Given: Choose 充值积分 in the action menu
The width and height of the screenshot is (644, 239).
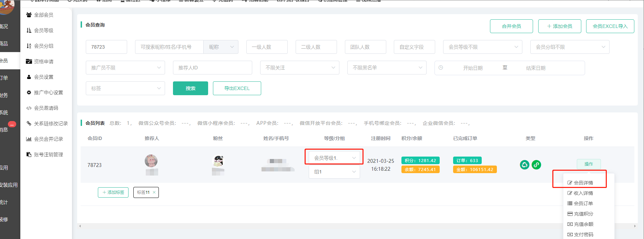Looking at the screenshot, I should click(x=583, y=214).
